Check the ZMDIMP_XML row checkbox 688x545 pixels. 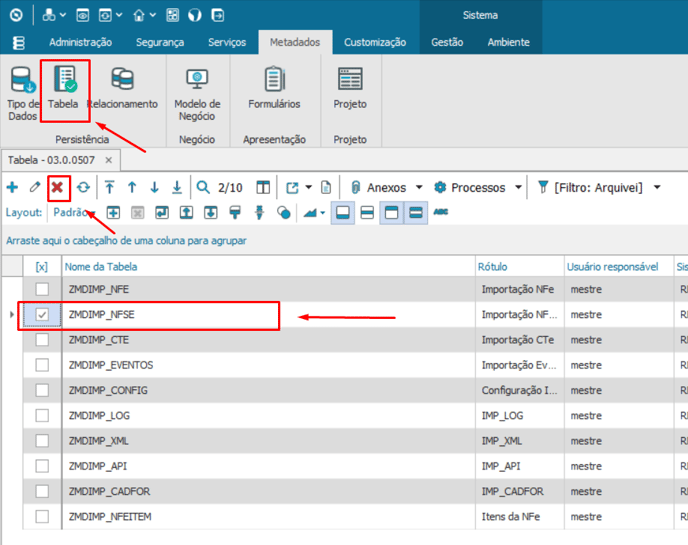pos(42,441)
